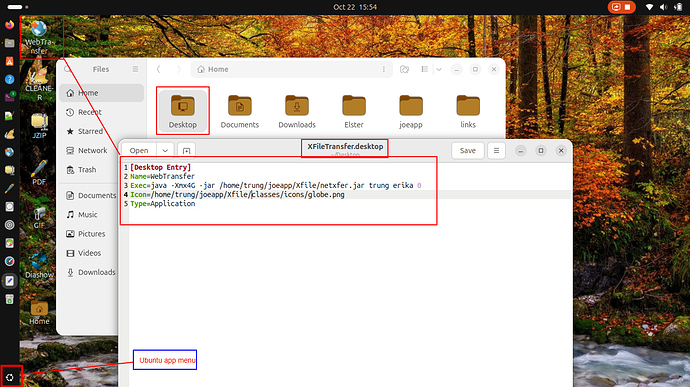Open the Trash icon in the dock
Viewport: 690px width, 387px height.
[9, 299]
